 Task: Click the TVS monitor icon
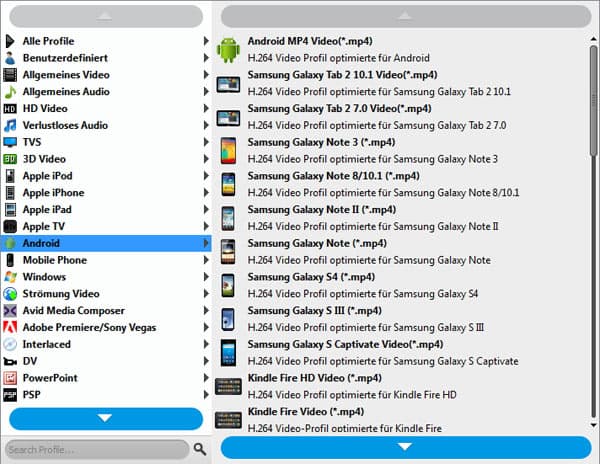pyautogui.click(x=10, y=142)
